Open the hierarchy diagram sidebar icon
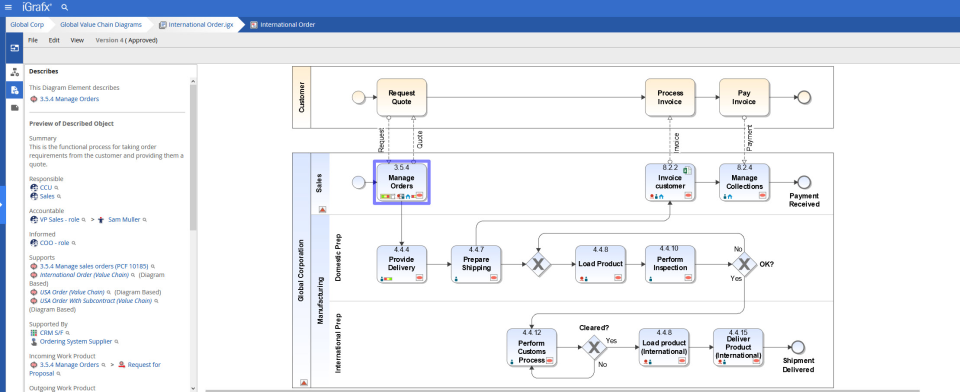 15,72
